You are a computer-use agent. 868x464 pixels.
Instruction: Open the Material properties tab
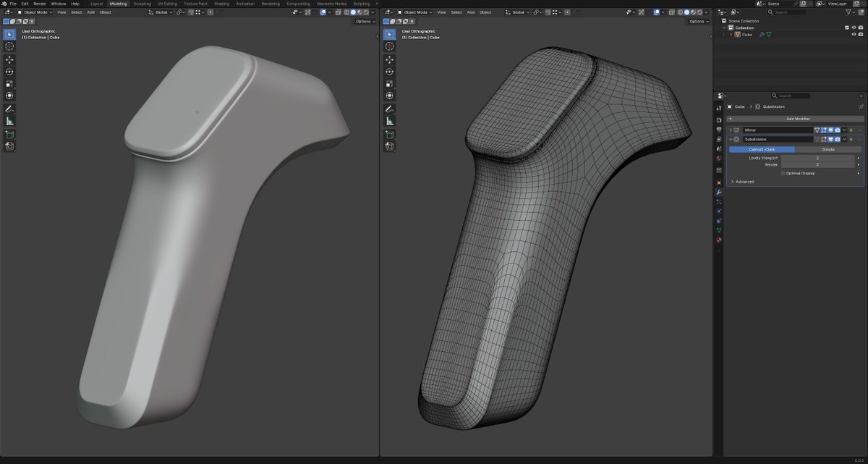point(719,240)
